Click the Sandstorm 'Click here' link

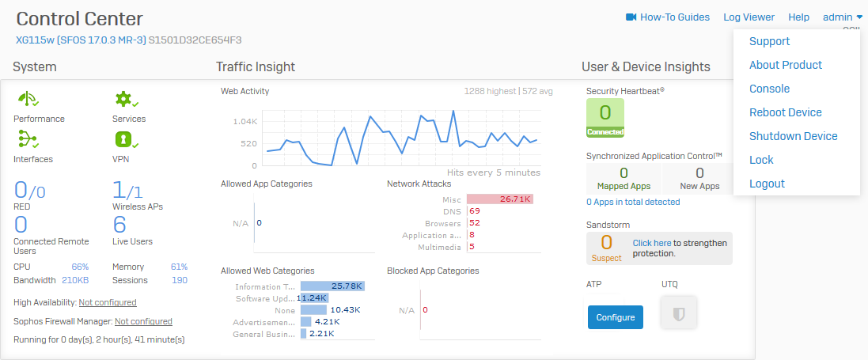click(652, 243)
